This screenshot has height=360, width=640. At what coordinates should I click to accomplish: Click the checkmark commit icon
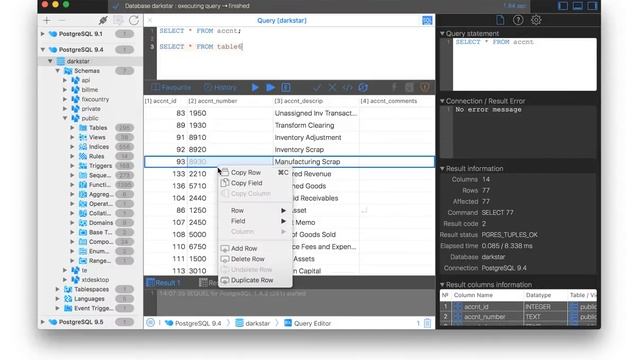click(317, 87)
